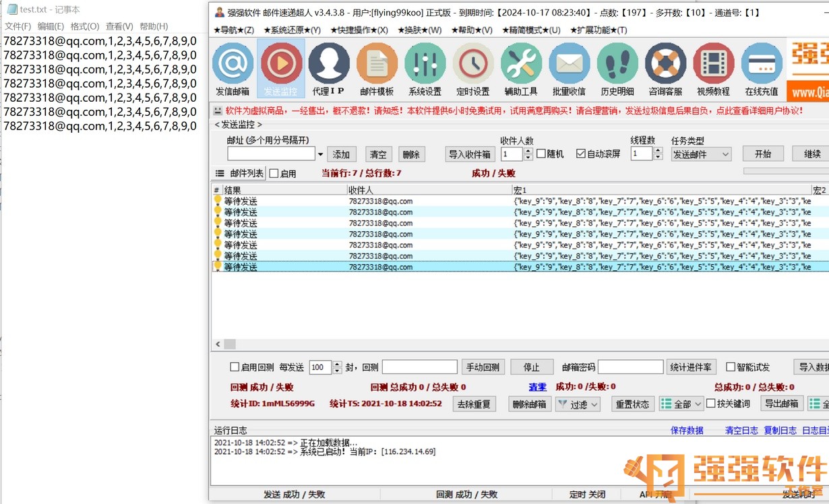Click the 收件人数 stepper arrows
Image resolution: width=829 pixels, height=504 pixels.
[x=528, y=154]
